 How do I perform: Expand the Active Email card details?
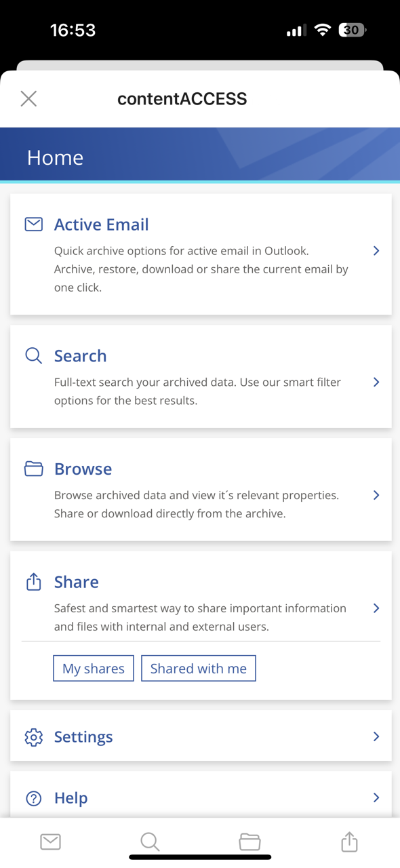point(376,250)
